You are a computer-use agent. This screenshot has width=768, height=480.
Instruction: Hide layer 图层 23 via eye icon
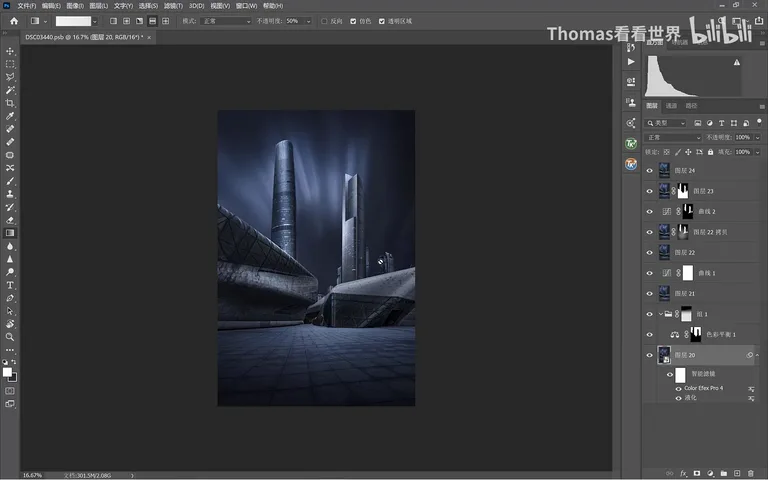point(649,192)
